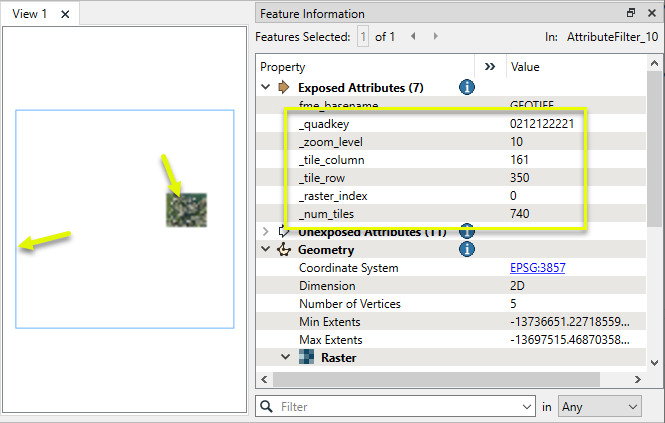The width and height of the screenshot is (665, 423).
Task: Switch to the View 1 tab
Action: (30, 14)
